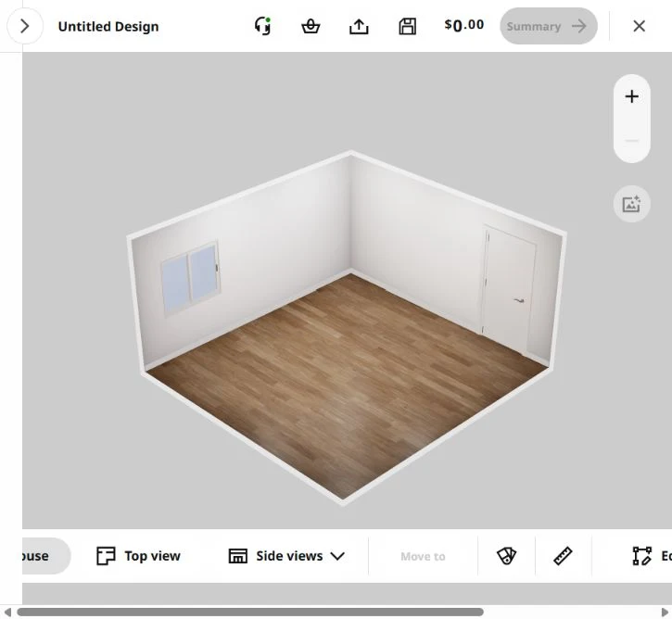
Task: Click the Untitled Design title
Action: (108, 27)
